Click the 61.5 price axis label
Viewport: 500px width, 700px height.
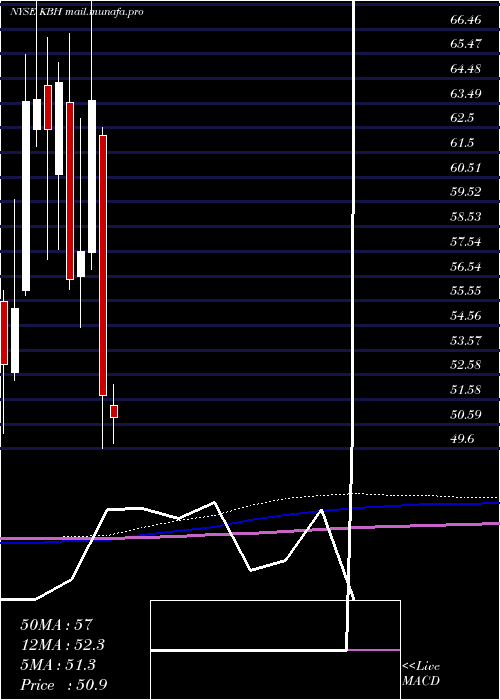point(462,143)
